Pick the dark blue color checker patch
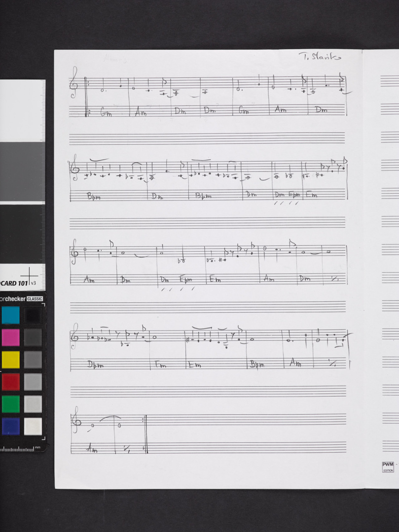 pyautogui.click(x=10, y=427)
